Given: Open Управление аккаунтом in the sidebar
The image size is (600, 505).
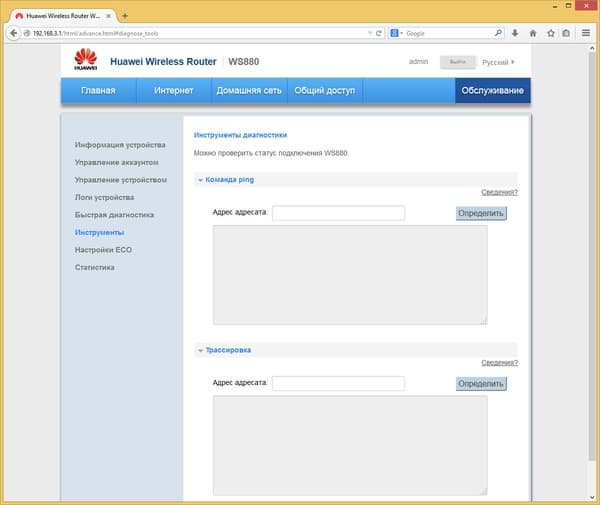Looking at the screenshot, I should click(x=117, y=163).
